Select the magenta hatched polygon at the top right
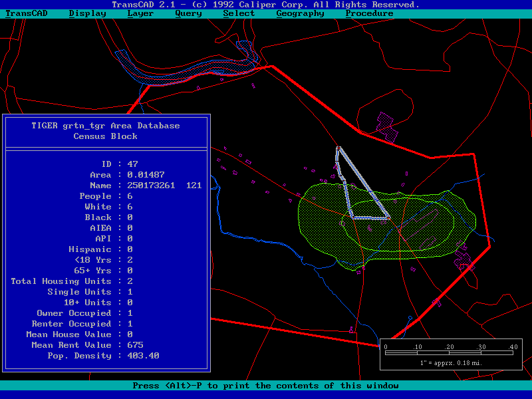The width and height of the screenshot is (532, 399). [386, 126]
